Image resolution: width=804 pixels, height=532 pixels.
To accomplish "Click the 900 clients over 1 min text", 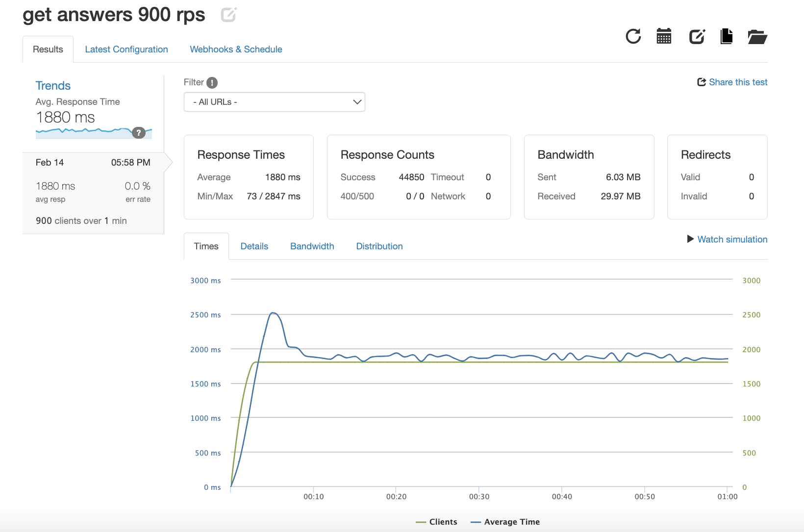I will [81, 221].
